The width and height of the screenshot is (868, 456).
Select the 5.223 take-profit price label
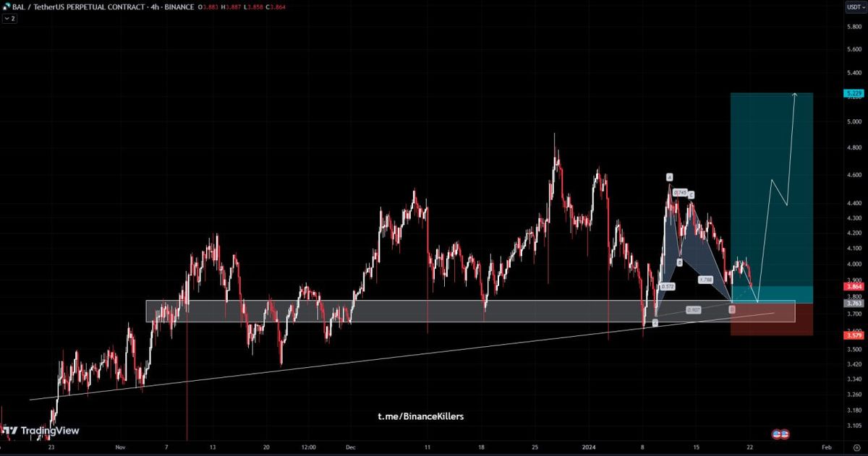pos(854,93)
